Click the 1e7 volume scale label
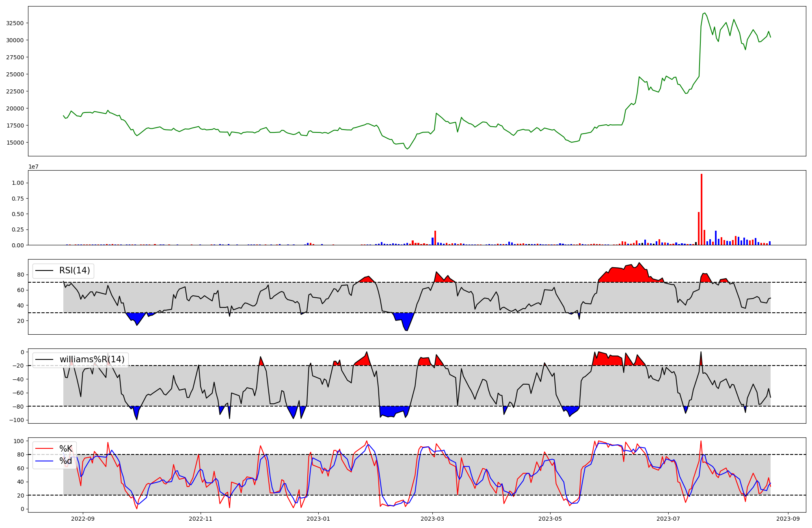Screen dimensions: 812x528 (33, 167)
